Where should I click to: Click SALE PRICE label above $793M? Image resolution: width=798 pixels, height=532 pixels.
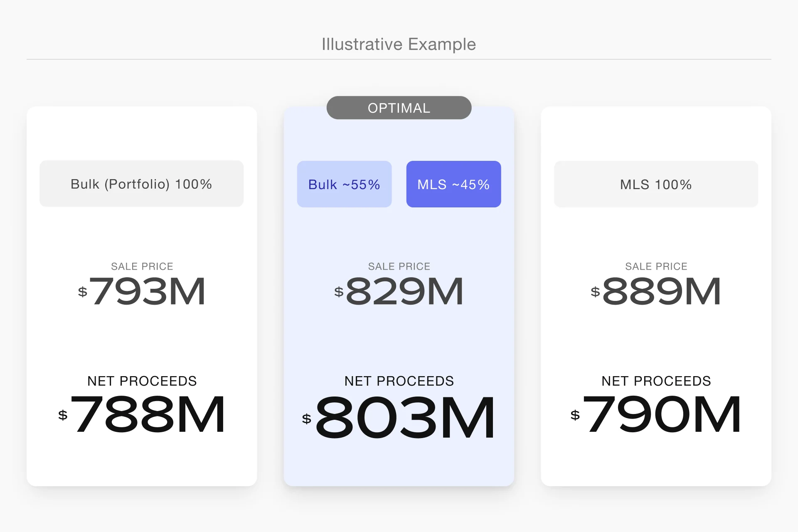point(142,266)
